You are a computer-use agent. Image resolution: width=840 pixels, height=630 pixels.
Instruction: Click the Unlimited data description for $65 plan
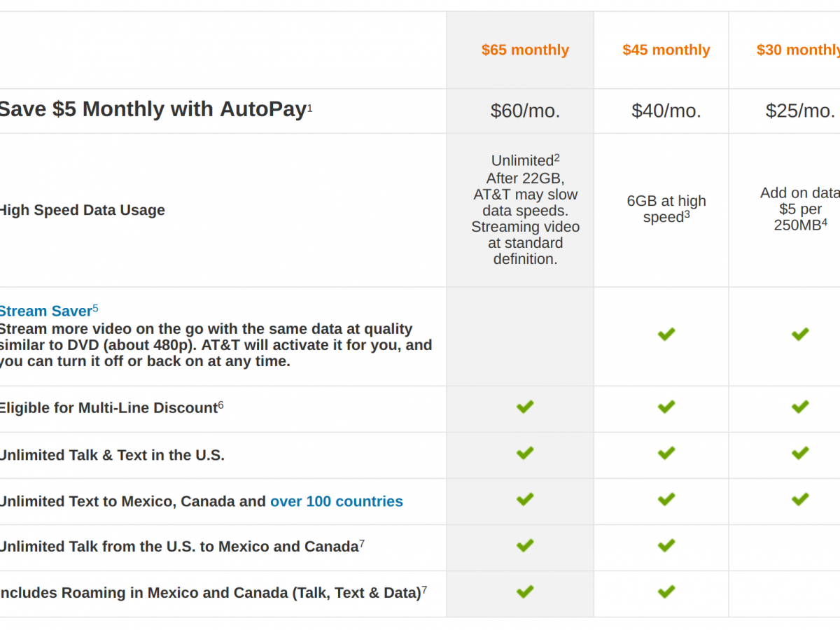[x=525, y=209]
